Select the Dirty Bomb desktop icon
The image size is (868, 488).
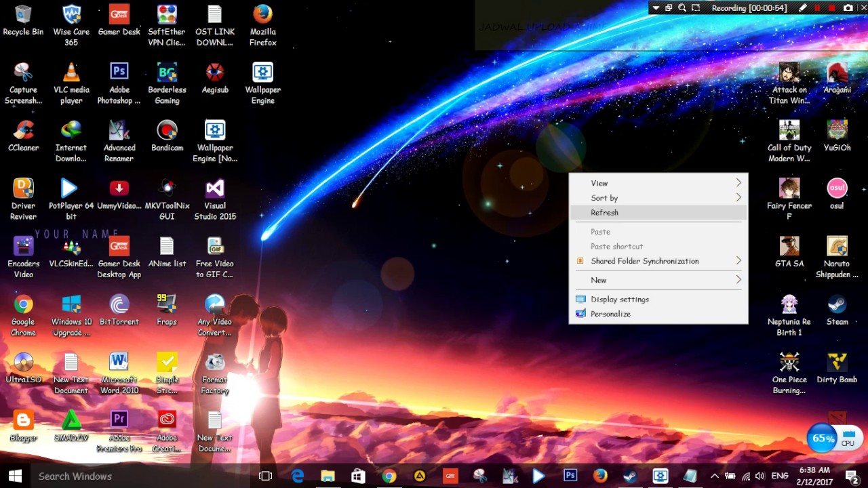(x=837, y=368)
